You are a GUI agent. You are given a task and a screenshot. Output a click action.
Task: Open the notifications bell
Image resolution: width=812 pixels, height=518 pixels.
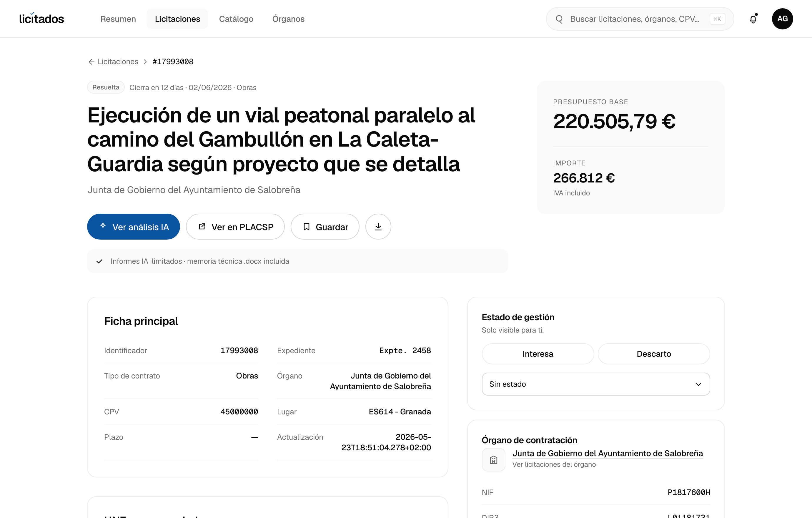pos(753,19)
